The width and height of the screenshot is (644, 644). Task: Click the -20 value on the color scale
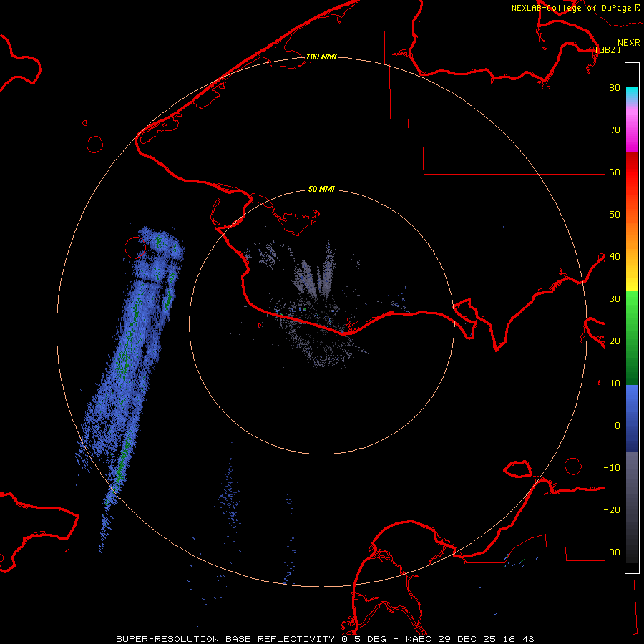pos(612,509)
